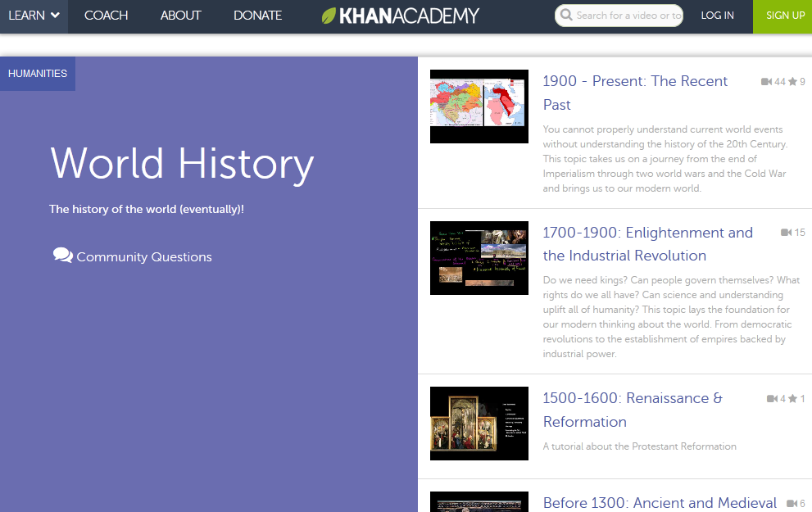This screenshot has width=812, height=512.
Task: Click 'A tutorial about the Protestant Reformation' text
Action: [x=640, y=446]
